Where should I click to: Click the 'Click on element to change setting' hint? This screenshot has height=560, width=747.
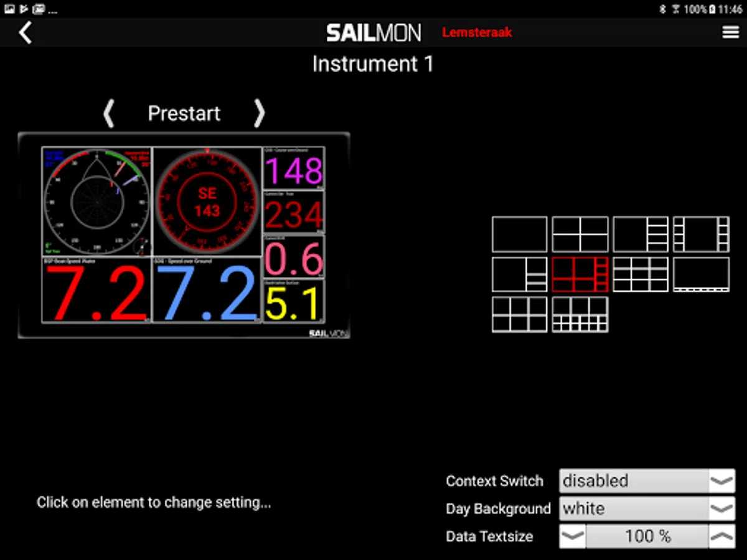pos(154,502)
